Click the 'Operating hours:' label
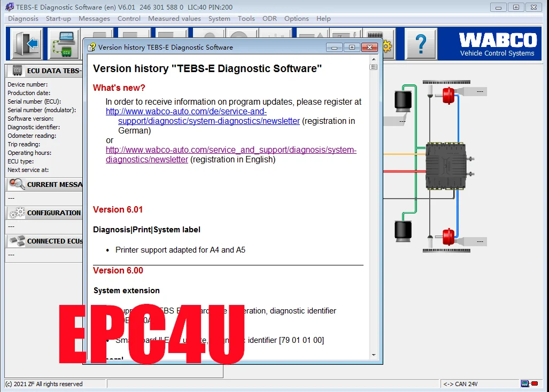The image size is (549, 392). (29, 153)
